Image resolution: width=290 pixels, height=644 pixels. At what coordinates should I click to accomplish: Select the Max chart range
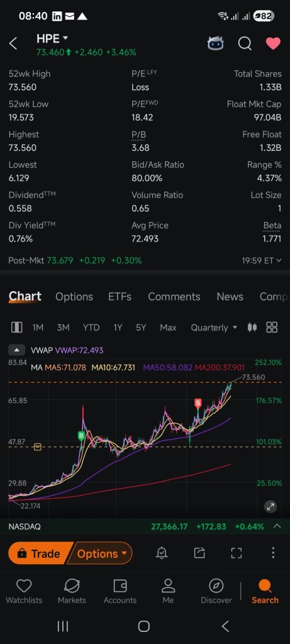click(168, 327)
